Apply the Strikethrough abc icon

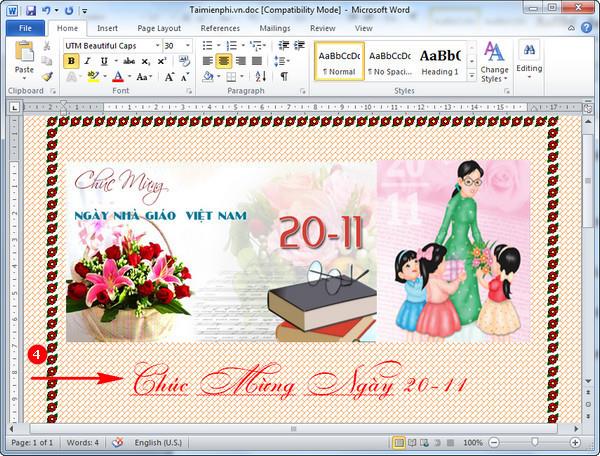[129, 61]
